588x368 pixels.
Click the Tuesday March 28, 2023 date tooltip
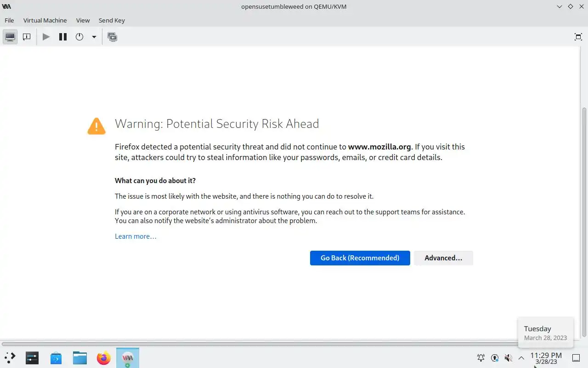(546, 333)
